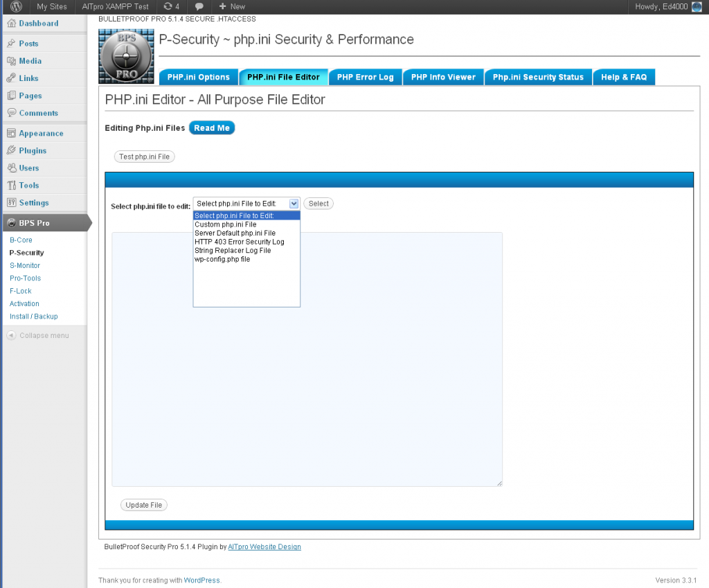Open the updates icon showing 4 pending
Screen dimensions: 709x588
click(x=168, y=6)
